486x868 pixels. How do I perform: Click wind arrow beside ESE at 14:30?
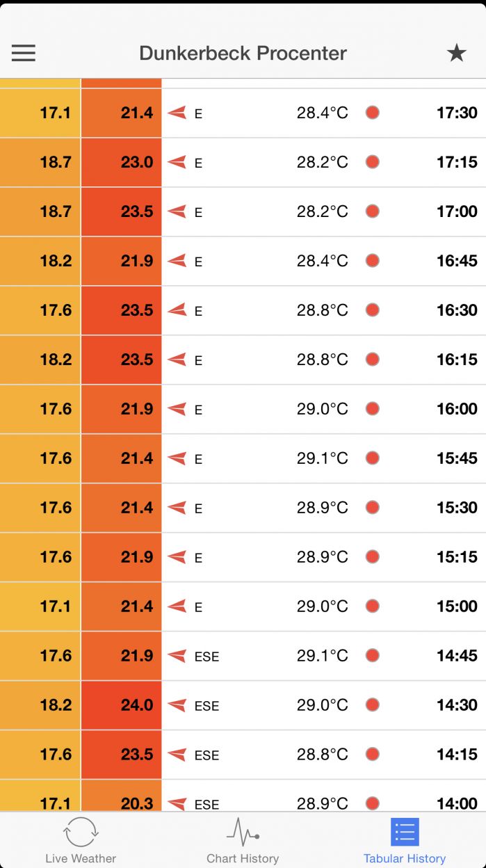coord(177,705)
